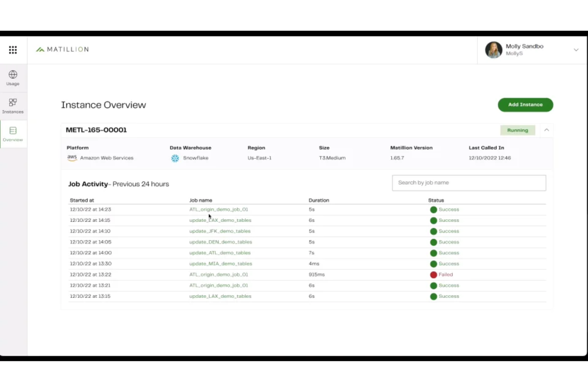The image size is (588, 392).
Task: Click the AWS platform icon
Action: [x=72, y=158]
